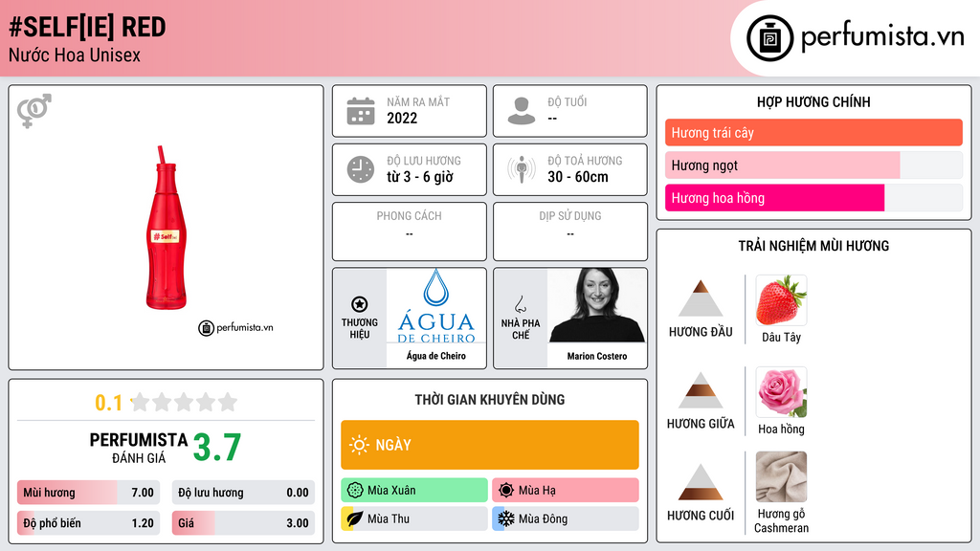The image size is (980, 551).
Task: Click the Hương cuối pyramid icon
Action: pos(701,482)
